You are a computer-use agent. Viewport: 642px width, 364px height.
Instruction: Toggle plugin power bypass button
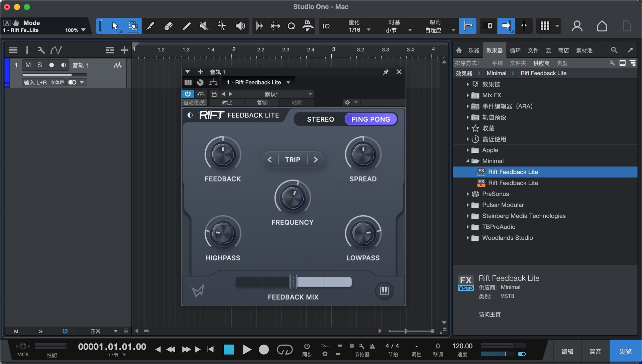click(188, 94)
